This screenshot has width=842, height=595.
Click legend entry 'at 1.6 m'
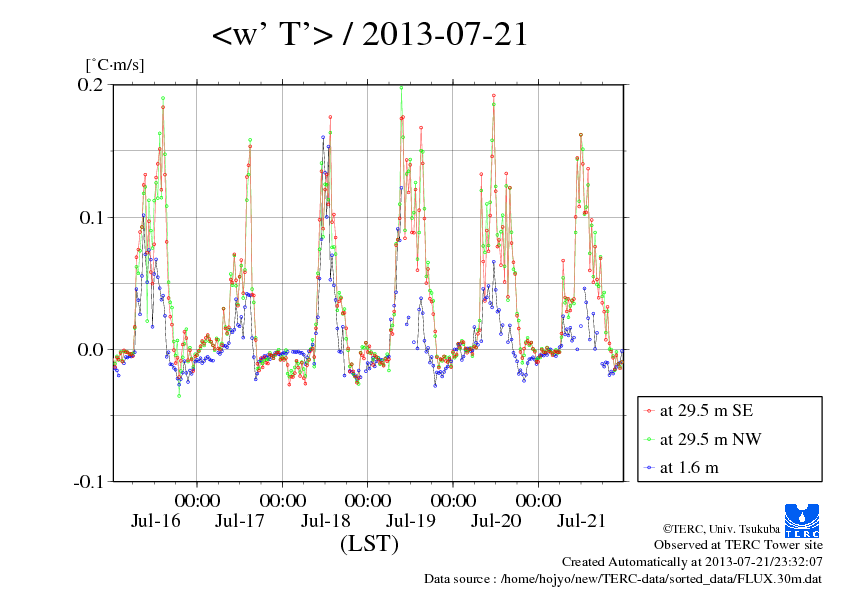click(x=689, y=468)
